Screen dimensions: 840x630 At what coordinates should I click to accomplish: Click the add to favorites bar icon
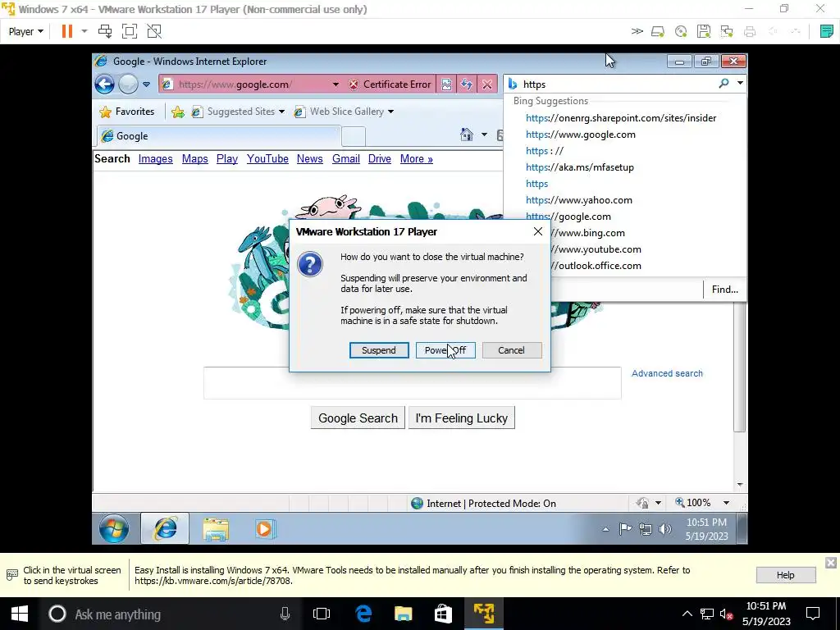pos(178,112)
